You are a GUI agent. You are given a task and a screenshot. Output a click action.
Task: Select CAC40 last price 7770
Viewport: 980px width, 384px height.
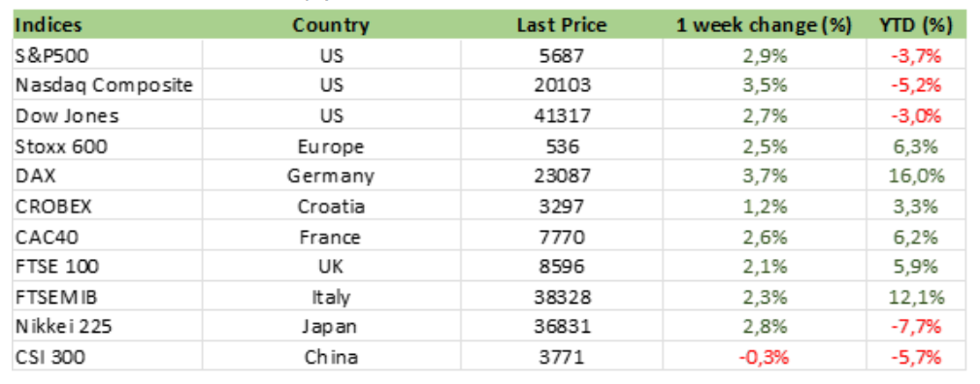pos(562,237)
